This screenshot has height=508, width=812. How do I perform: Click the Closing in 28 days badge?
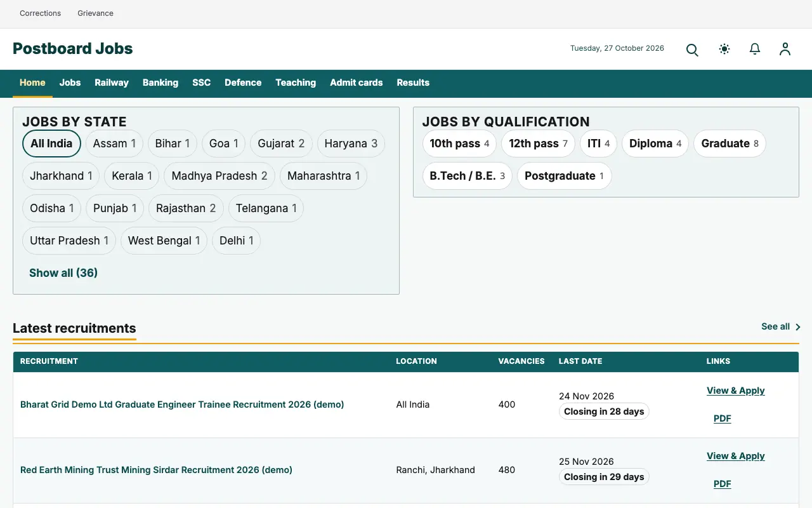(x=604, y=411)
